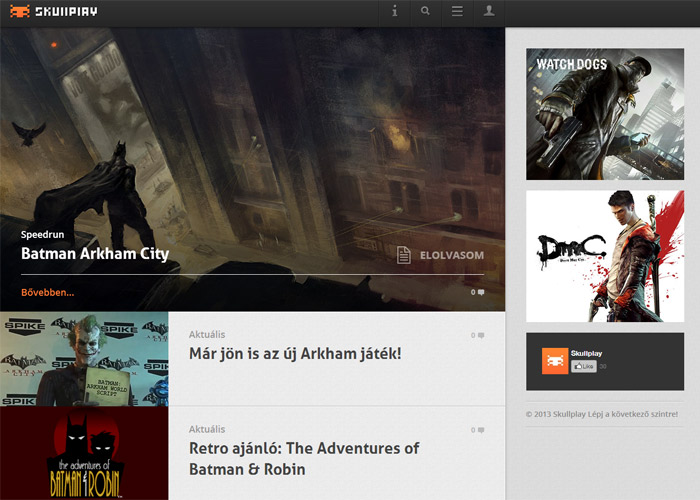Click comment count for Retro ajánló article
The height and width of the screenshot is (500, 700).
[x=477, y=430]
